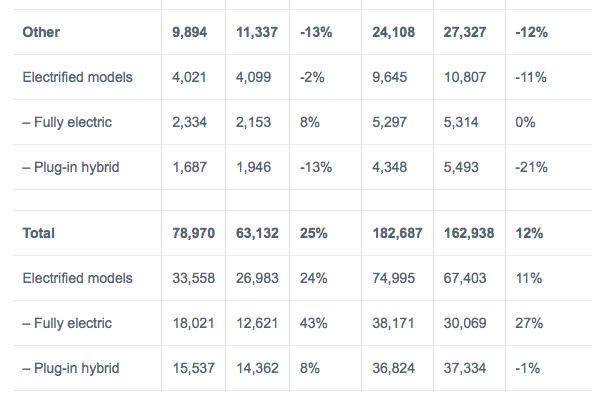Click the 27,327 value in Other row
The image size is (599, 395).
(465, 32)
